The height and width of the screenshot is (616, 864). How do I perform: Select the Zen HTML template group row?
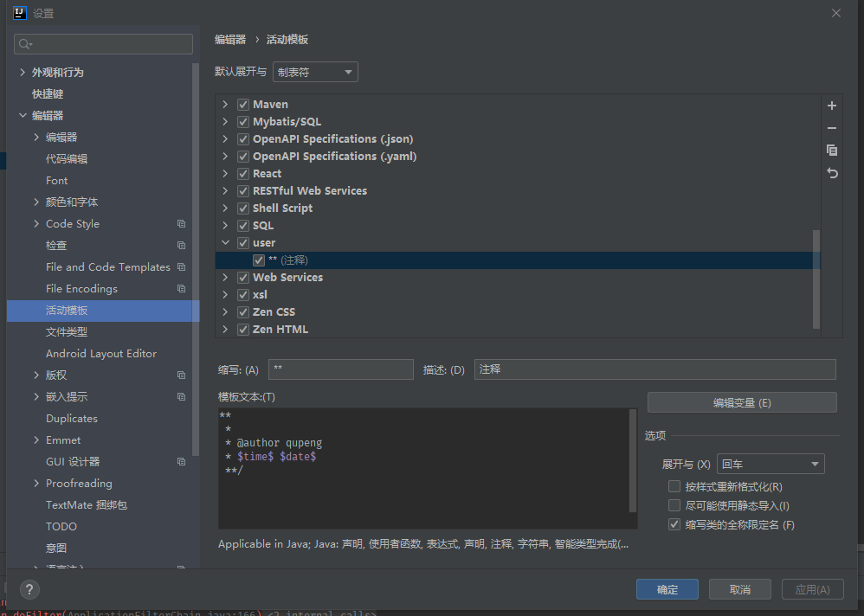coord(518,329)
